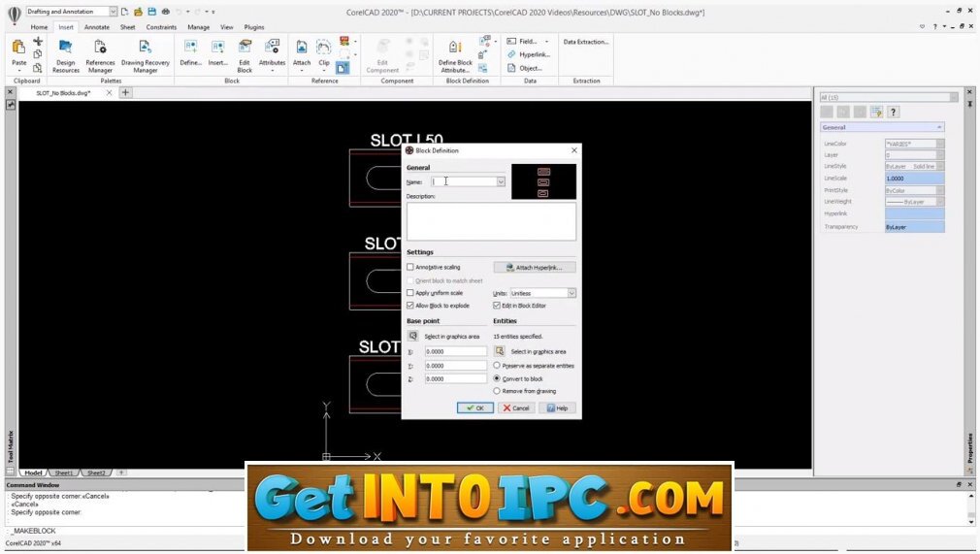Image resolution: width=980 pixels, height=554 pixels.
Task: Click OK in Block Definition dialog
Action: click(x=475, y=407)
